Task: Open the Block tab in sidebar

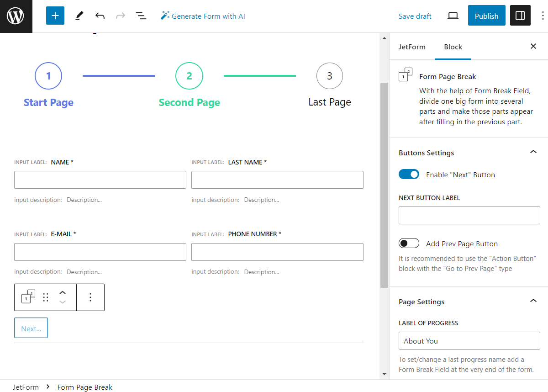Action: point(453,47)
